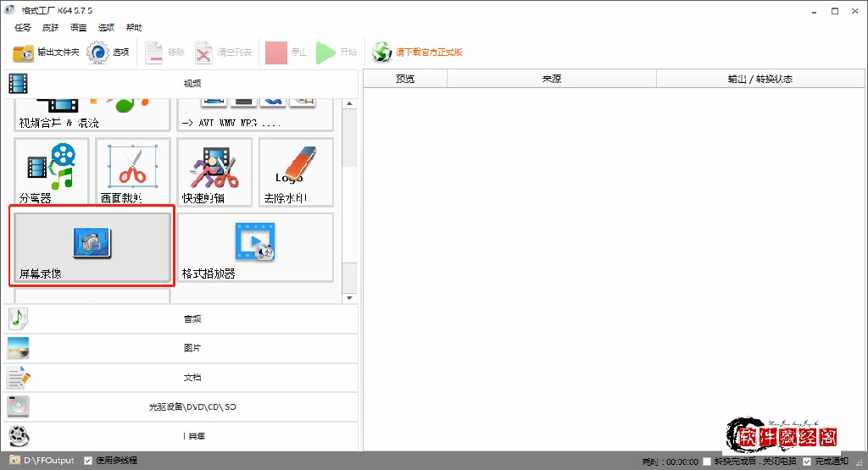Click the status bar folder icon
Image resolution: width=868 pixels, height=470 pixels.
[15, 460]
